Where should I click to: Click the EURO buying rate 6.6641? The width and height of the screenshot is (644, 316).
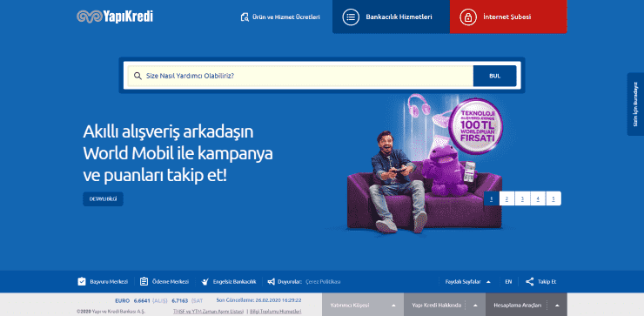click(142, 301)
